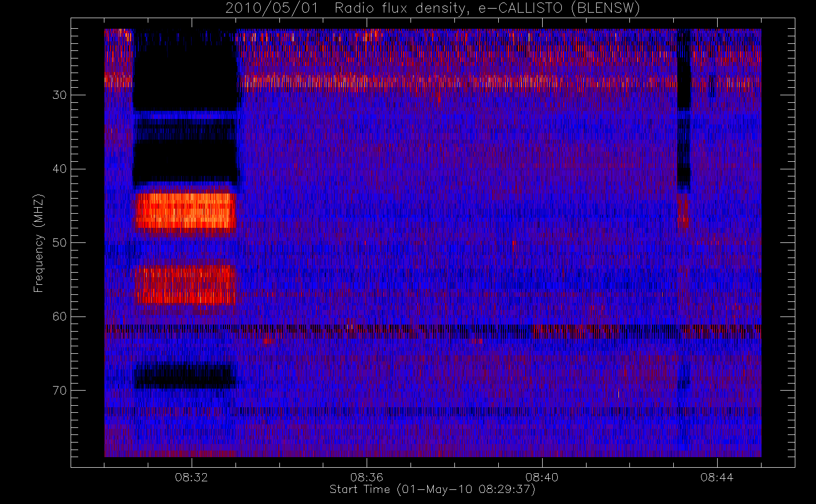
Task: Click the 08:44 time tick label
Action: click(717, 477)
